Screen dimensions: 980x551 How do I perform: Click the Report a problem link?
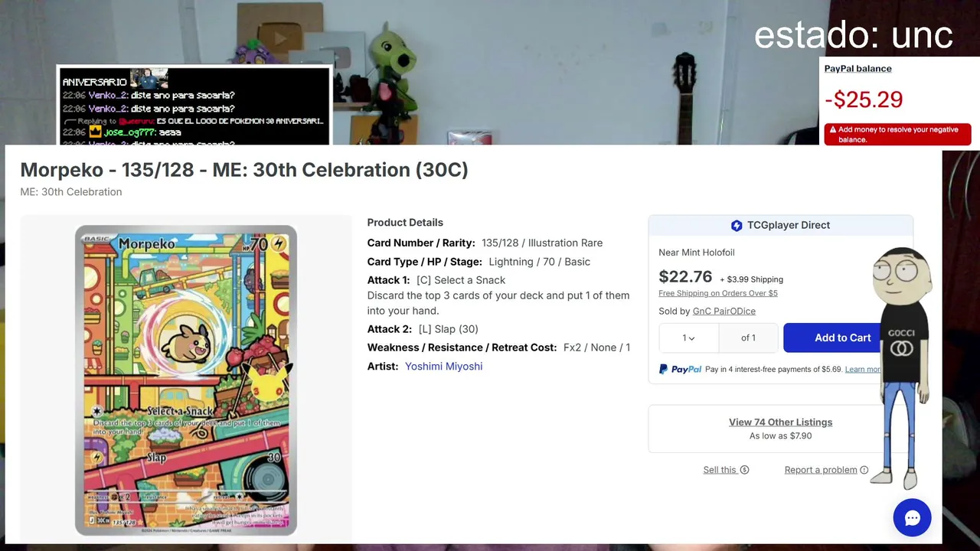[821, 470]
